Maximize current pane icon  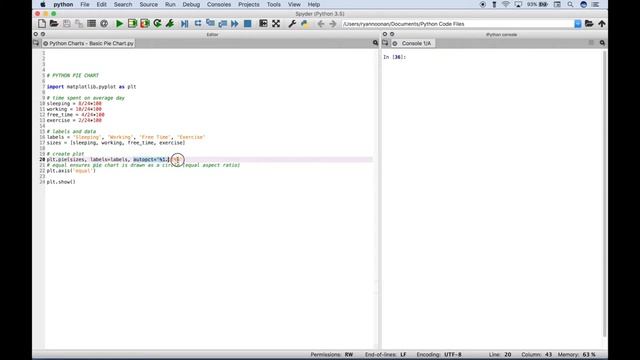click(x=263, y=23)
